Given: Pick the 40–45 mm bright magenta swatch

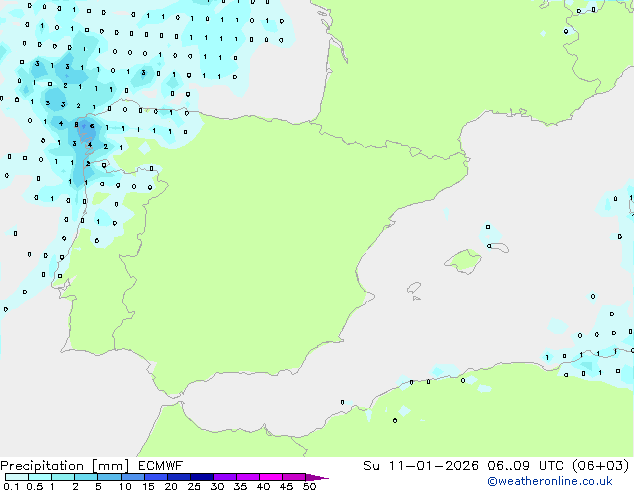Looking at the screenshot, I should click(x=271, y=477).
